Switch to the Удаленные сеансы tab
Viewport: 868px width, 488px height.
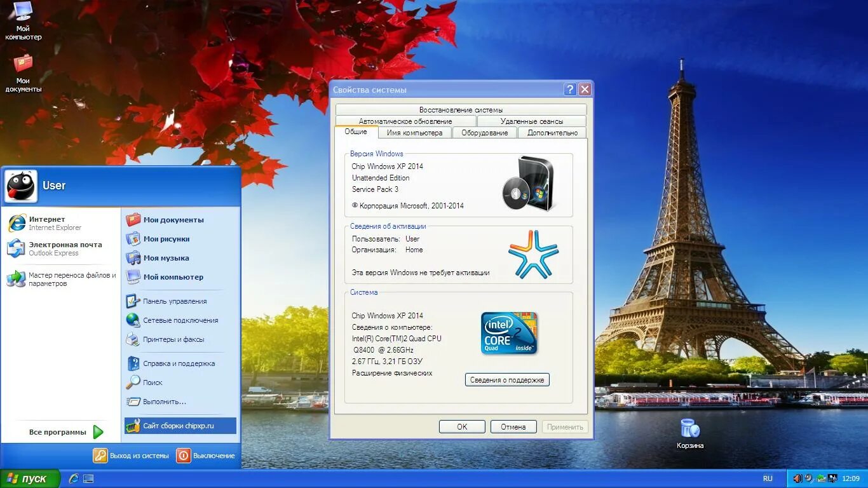click(x=532, y=121)
